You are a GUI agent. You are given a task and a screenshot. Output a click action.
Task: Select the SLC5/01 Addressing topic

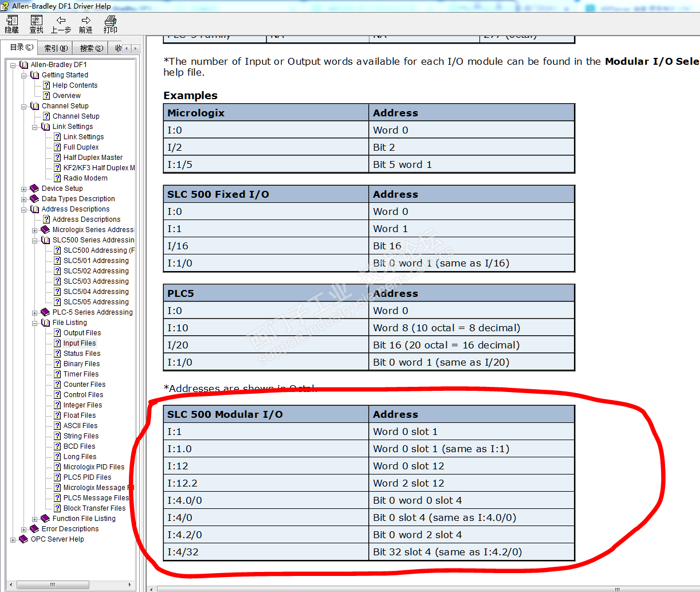pos(96,261)
